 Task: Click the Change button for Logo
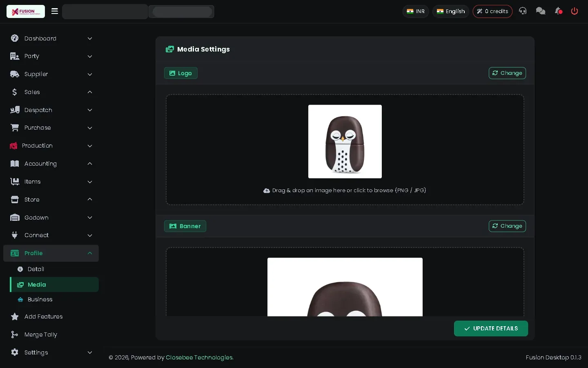coord(507,73)
